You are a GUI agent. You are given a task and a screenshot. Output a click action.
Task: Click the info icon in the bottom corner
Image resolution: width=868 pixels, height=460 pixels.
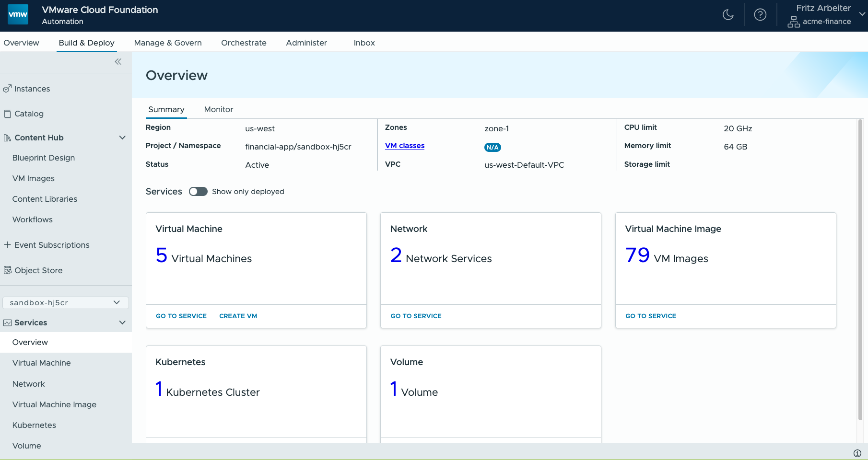coord(856,452)
